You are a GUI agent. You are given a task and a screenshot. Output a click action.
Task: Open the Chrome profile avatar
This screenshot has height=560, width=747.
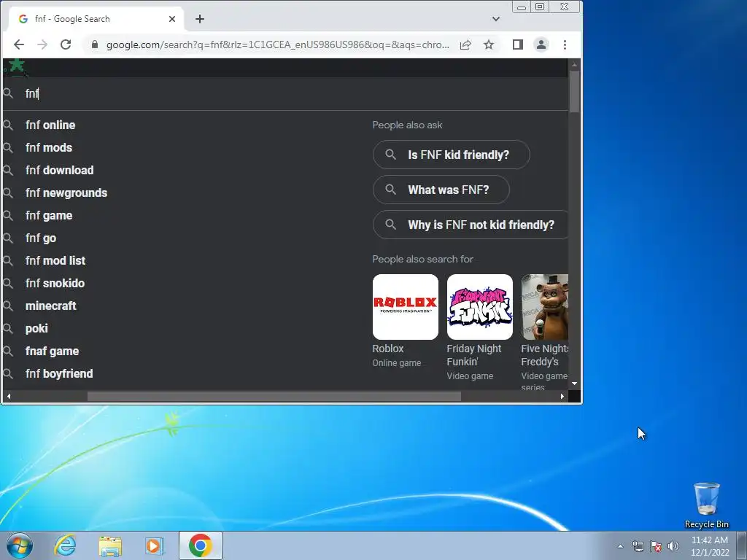(x=541, y=44)
